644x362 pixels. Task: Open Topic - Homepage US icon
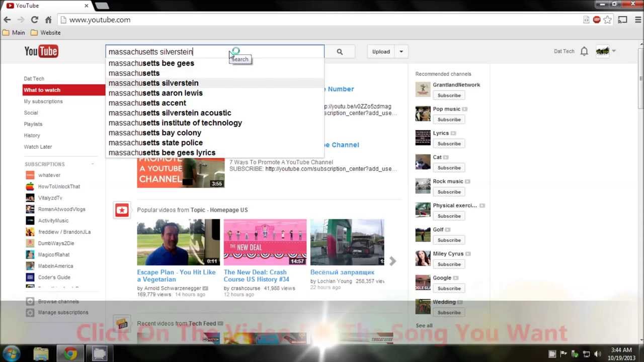[x=122, y=210]
